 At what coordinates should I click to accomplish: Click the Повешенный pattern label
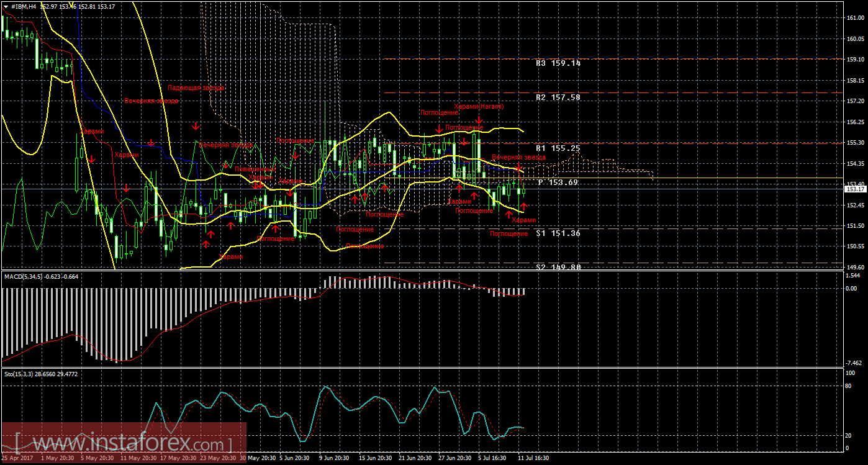click(x=256, y=169)
